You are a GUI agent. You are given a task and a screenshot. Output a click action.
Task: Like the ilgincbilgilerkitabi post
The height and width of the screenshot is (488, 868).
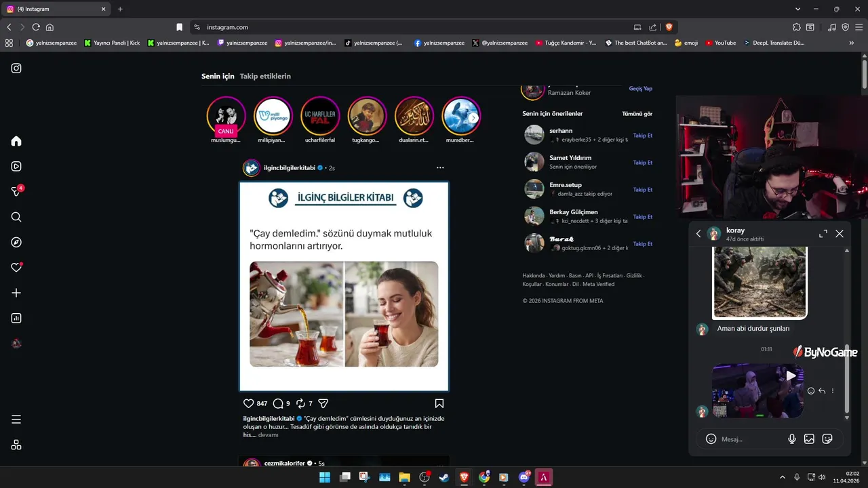[248, 403]
